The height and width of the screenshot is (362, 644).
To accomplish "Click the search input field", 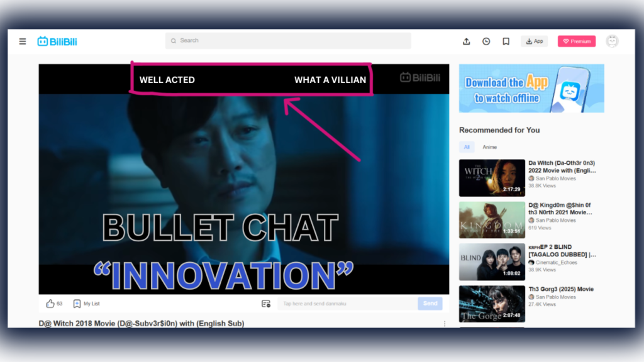I will 287,40.
